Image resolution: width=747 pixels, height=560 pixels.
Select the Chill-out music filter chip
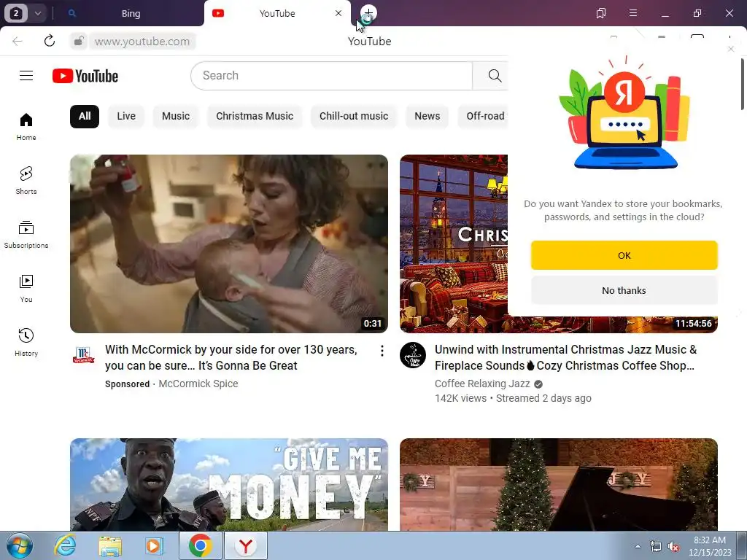click(x=354, y=116)
